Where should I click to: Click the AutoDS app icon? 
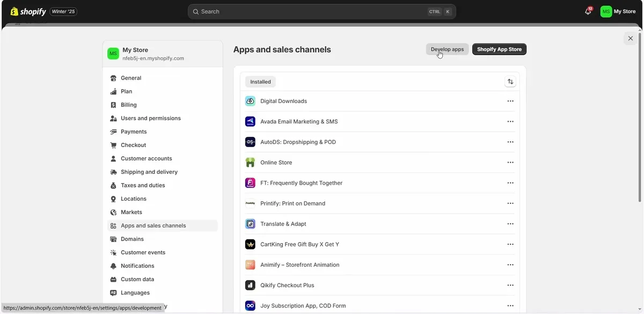[x=250, y=142]
